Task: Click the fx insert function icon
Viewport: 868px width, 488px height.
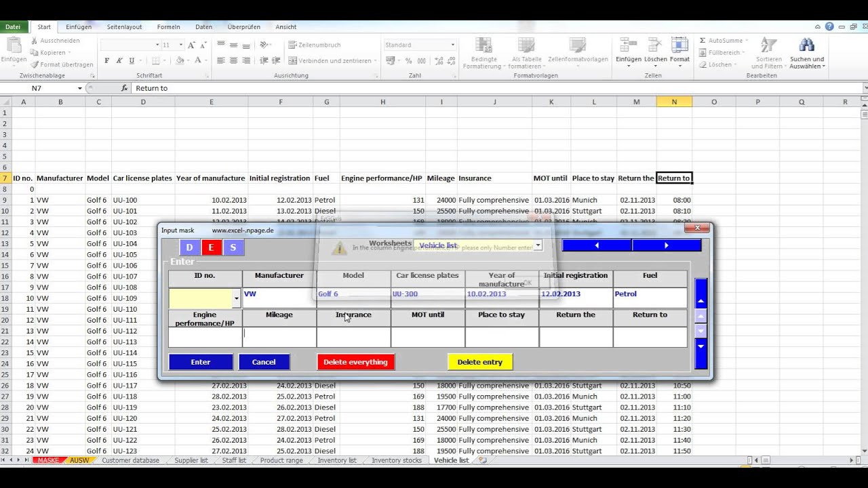Action: (124, 88)
